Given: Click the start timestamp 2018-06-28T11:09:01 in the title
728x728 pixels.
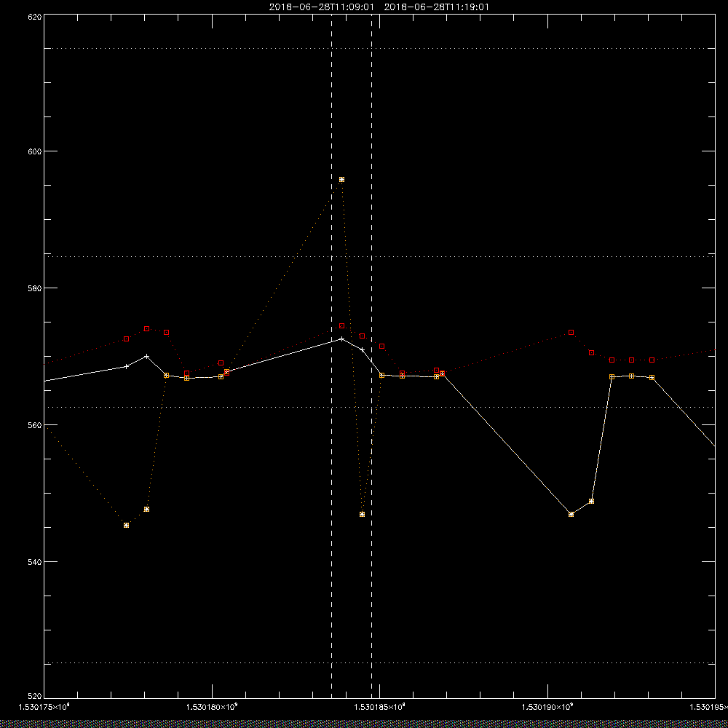Looking at the screenshot, I should [321, 7].
